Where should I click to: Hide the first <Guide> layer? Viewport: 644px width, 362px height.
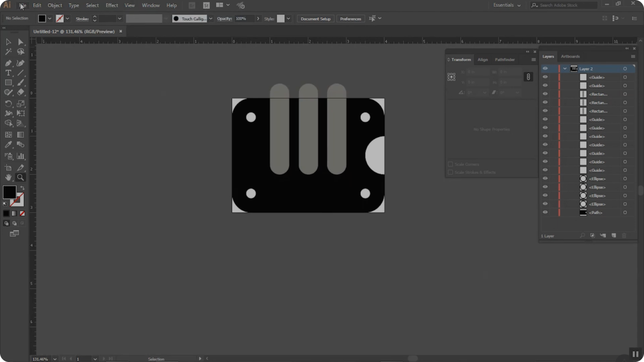545,77
